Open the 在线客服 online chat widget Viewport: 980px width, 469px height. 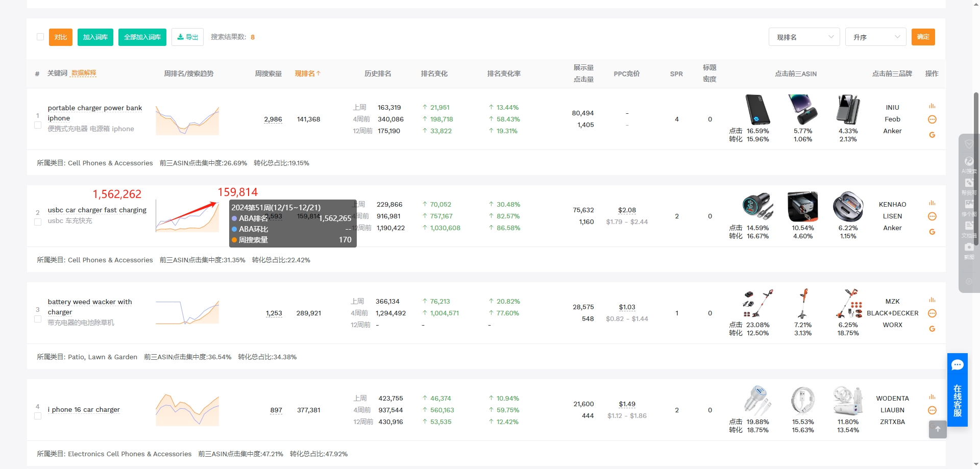pyautogui.click(x=957, y=389)
